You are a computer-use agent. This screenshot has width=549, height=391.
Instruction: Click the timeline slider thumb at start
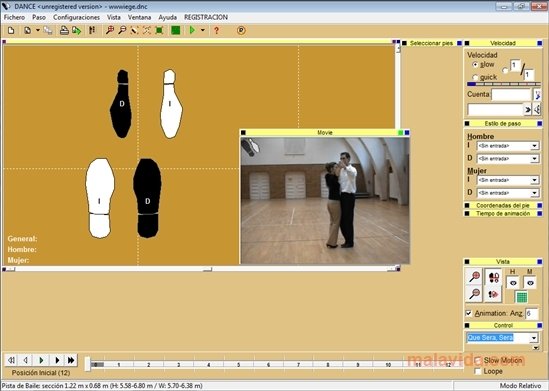pyautogui.click(x=88, y=364)
